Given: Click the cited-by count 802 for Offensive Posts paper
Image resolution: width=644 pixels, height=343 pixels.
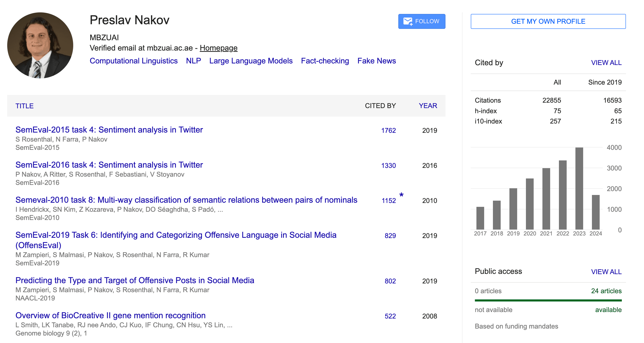Looking at the screenshot, I should coord(390,281).
